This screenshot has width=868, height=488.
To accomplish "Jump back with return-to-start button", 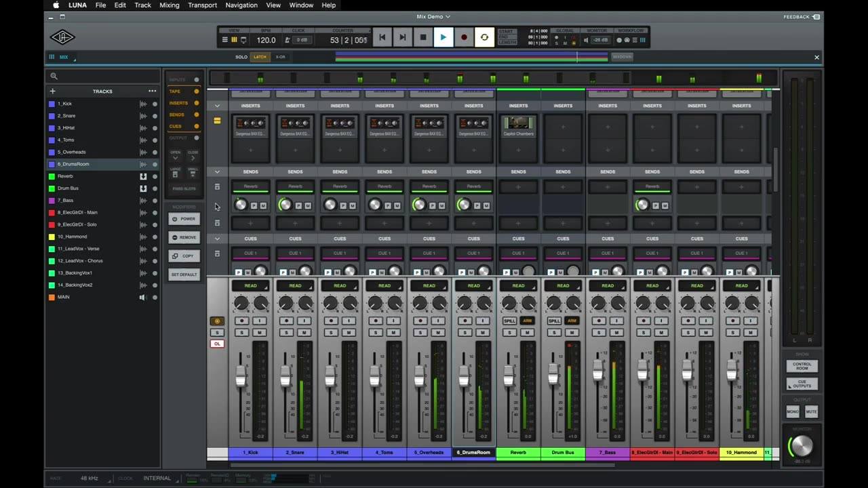I will coord(382,37).
